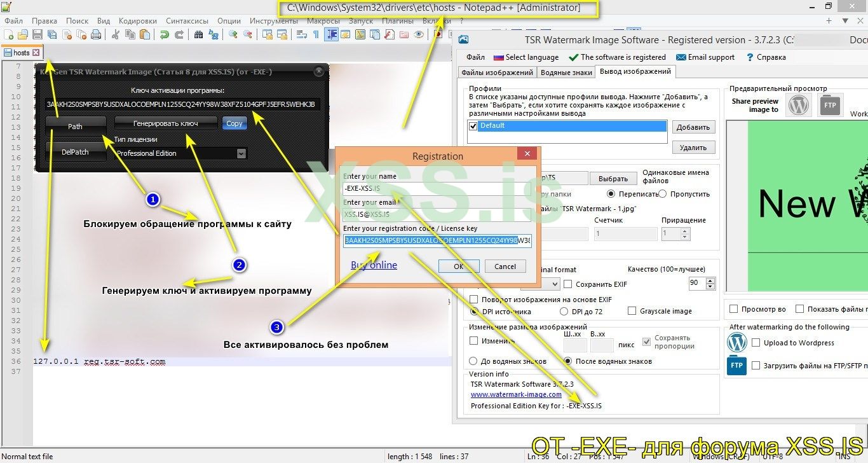Click Cancel in the Registration dialog
Screen dimensions: 868x463
coord(505,266)
